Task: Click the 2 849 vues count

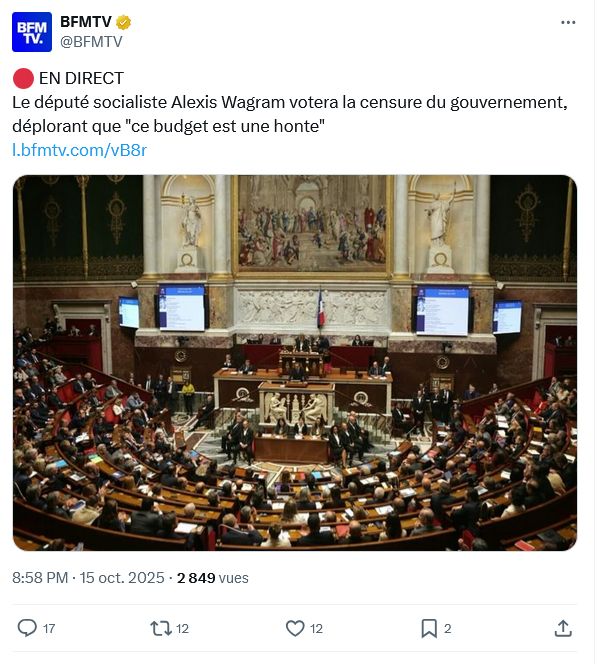Action: [213, 578]
